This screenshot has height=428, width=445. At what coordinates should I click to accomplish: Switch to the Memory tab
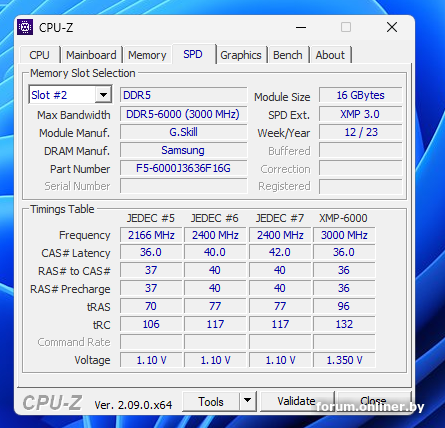147,55
